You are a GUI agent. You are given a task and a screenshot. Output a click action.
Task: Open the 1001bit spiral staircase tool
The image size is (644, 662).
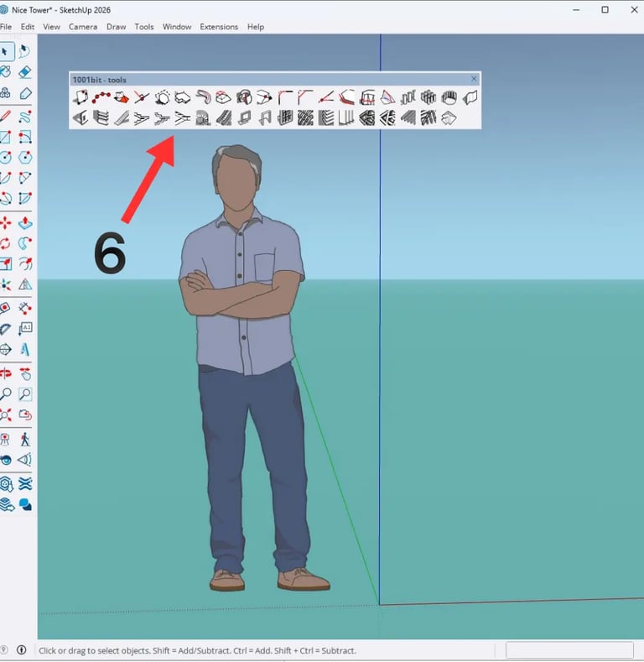tap(203, 118)
